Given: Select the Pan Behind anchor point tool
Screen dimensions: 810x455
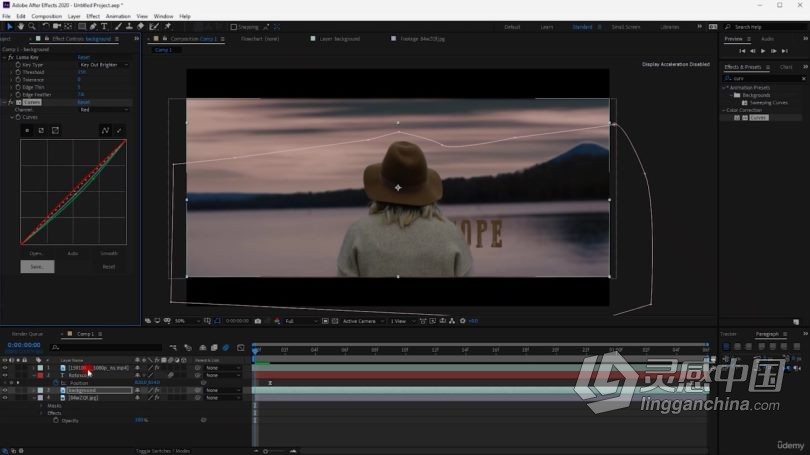Looking at the screenshot, I should click(68, 26).
